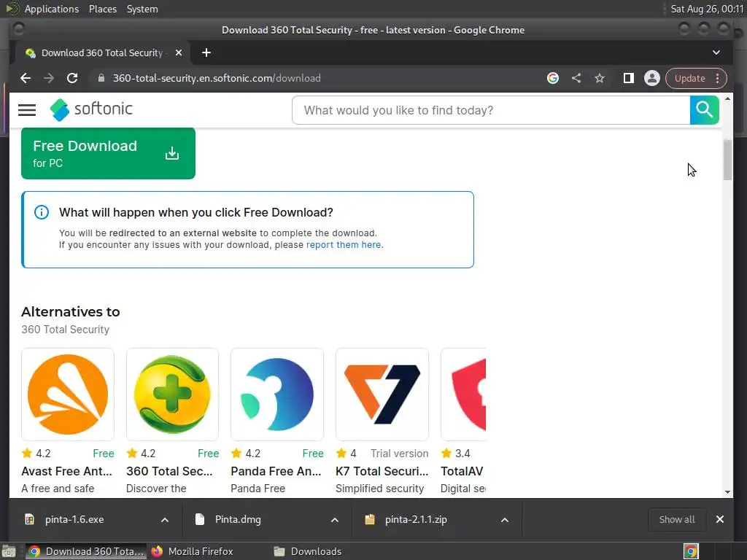Open the Chrome Update button
The width and height of the screenshot is (747, 560).
click(689, 79)
